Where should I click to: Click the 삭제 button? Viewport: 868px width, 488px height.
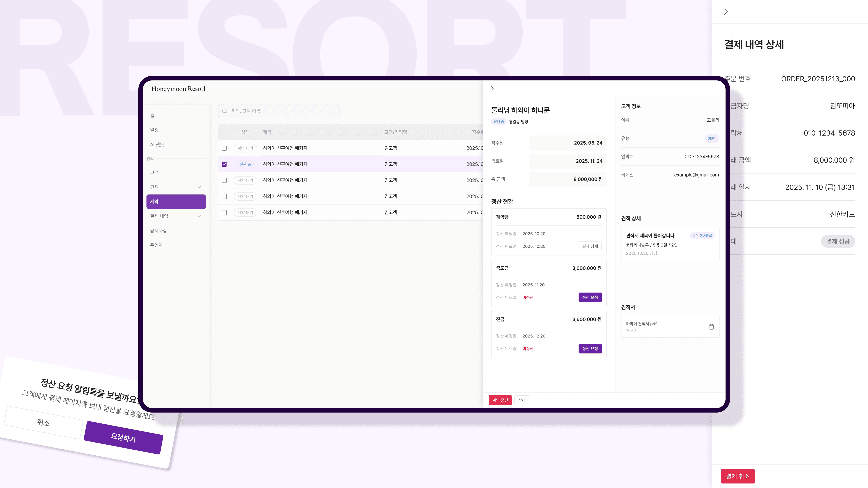(521, 400)
